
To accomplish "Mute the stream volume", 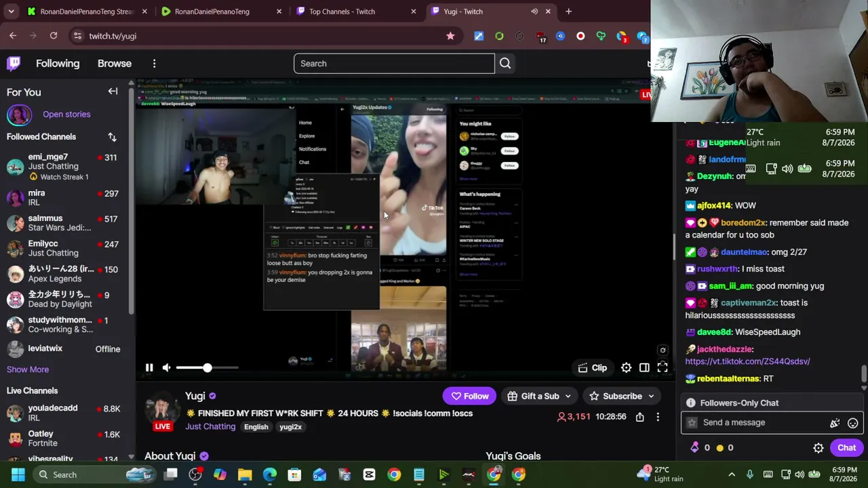I will 167,367.
